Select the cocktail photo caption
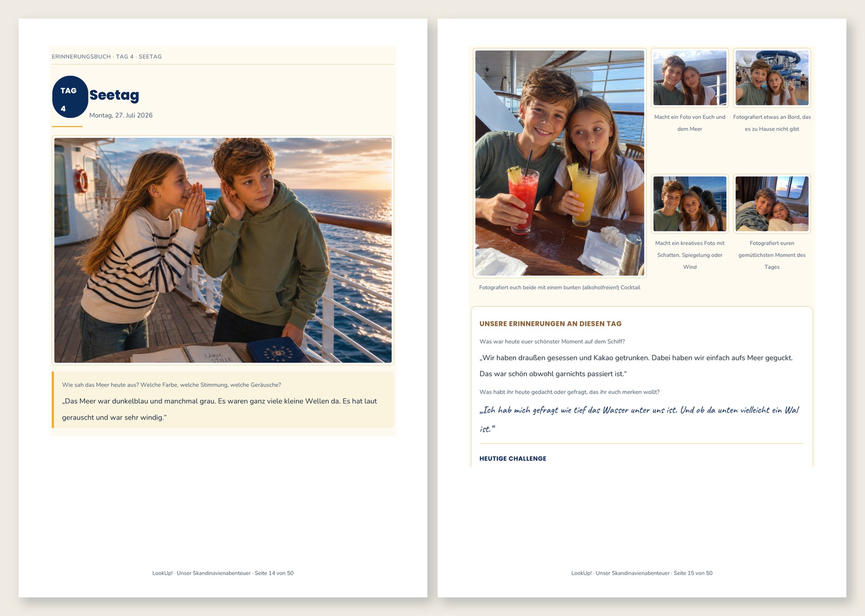865x616 pixels. [x=560, y=287]
